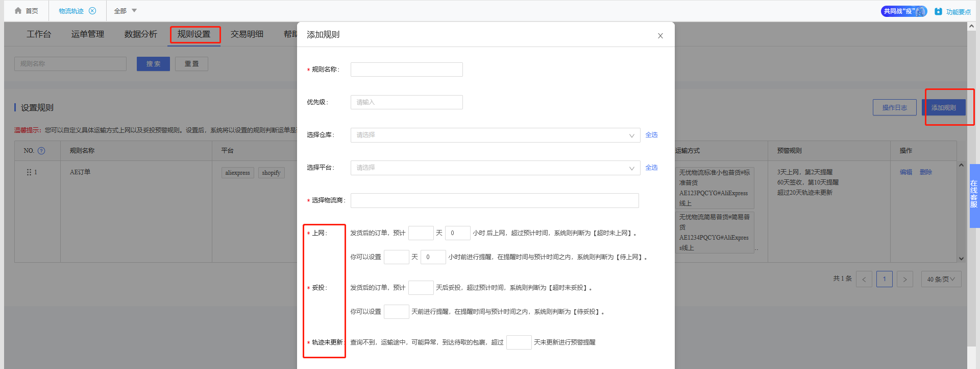
Task: Click the home icon in top bar
Action: (x=18, y=11)
